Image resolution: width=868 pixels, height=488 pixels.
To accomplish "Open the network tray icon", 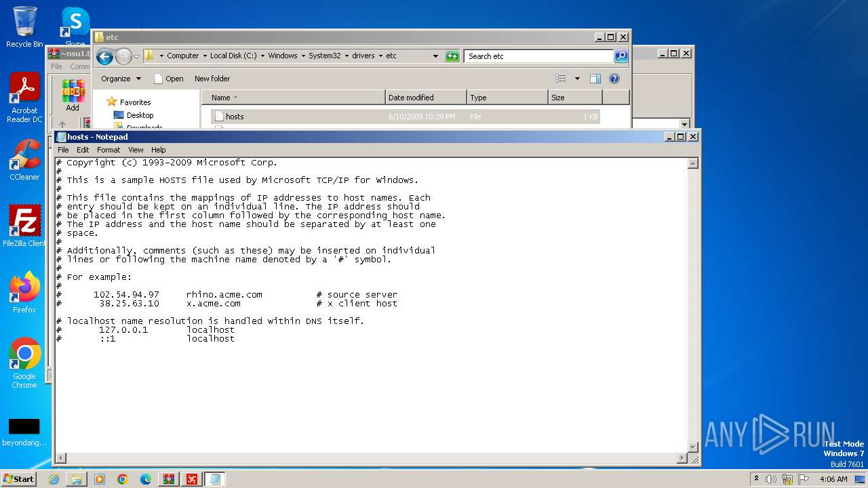I will click(788, 479).
